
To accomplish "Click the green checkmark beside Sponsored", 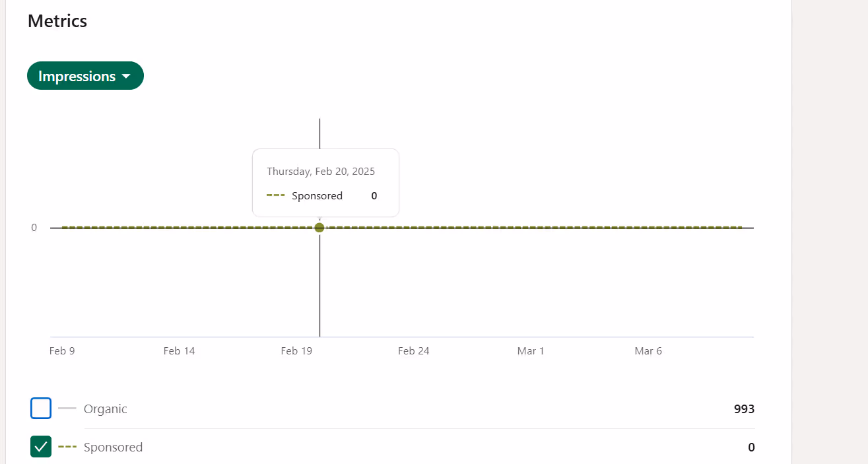I will pos(40,447).
